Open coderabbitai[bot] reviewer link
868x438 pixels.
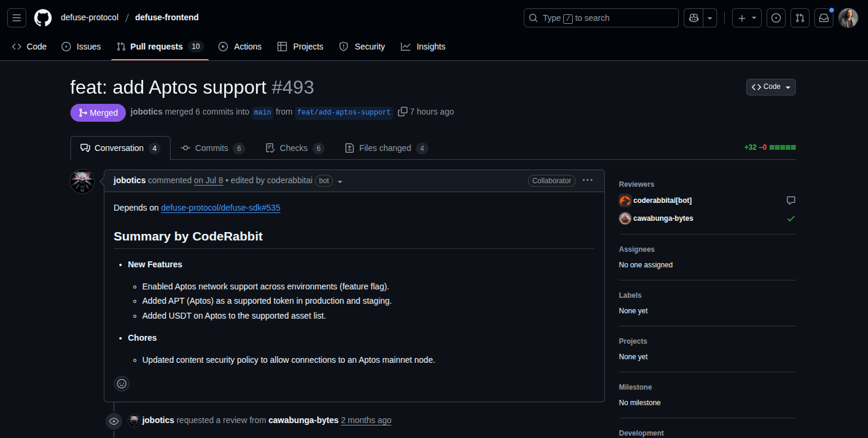click(663, 201)
